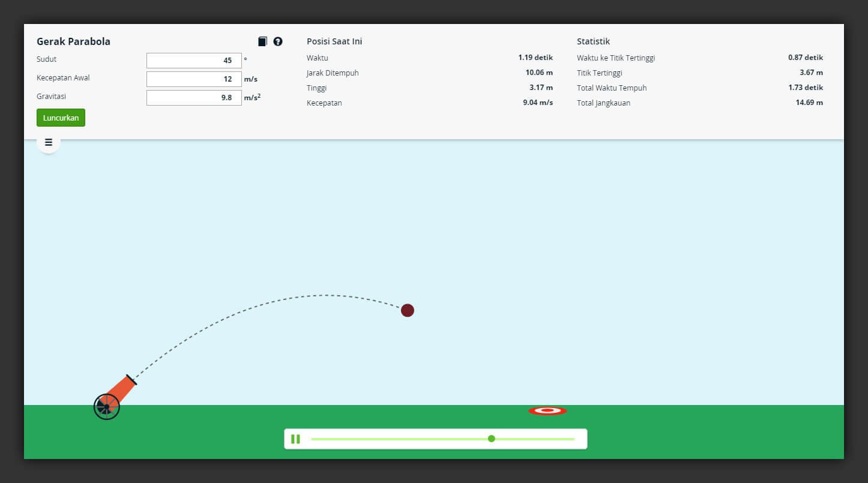Click the Total Jangkauan label
The height and width of the screenshot is (483, 868).
coord(603,103)
